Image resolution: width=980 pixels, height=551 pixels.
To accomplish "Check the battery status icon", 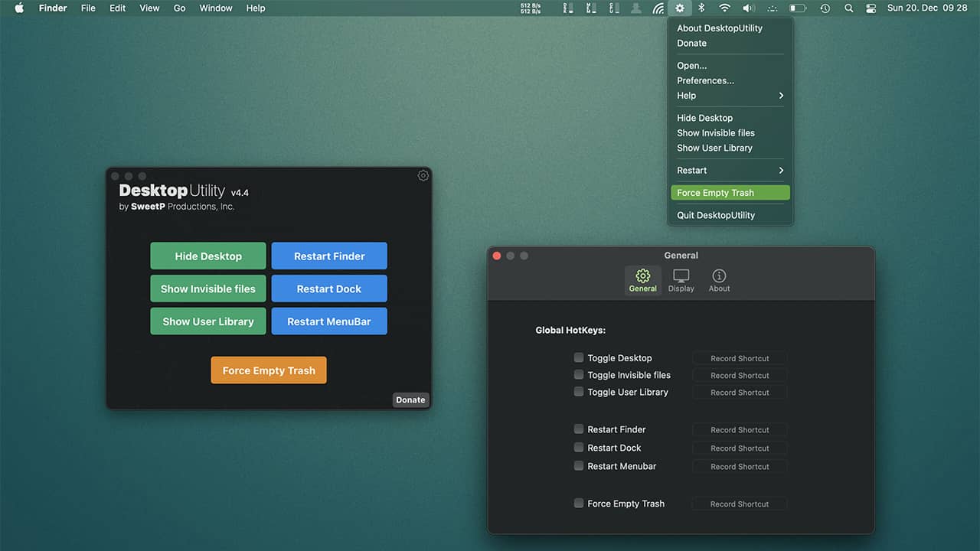I will 798,8.
